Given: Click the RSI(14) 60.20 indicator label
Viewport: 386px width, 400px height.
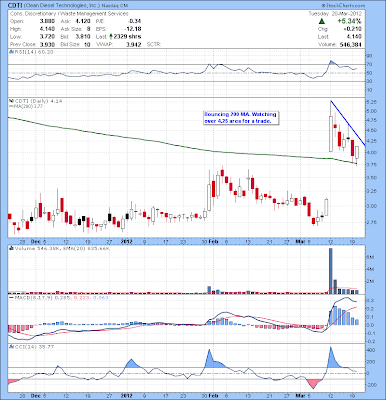Looking at the screenshot, I should [33, 52].
